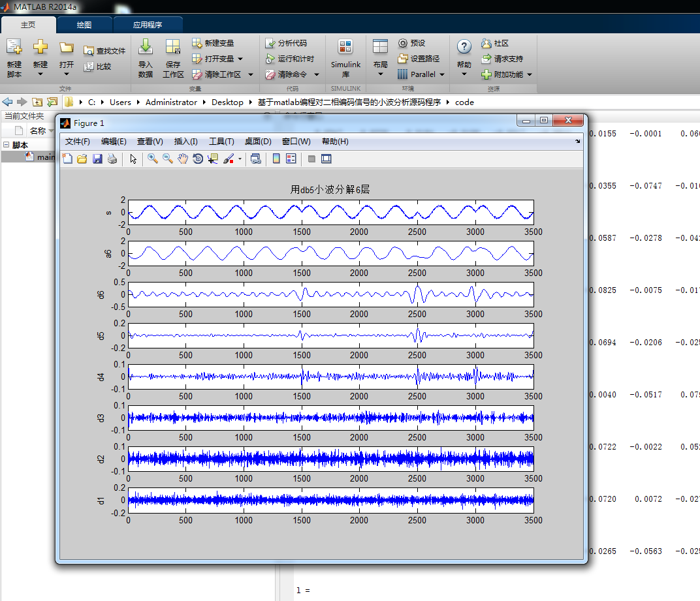Toggle Edit Plot arrow tool in Figure 1
Image resolution: width=700 pixels, height=601 pixels.
133,159
